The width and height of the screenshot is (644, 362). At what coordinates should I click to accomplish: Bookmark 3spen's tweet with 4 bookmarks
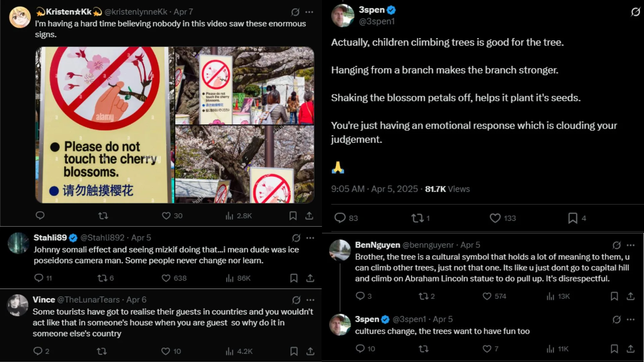pyautogui.click(x=573, y=218)
